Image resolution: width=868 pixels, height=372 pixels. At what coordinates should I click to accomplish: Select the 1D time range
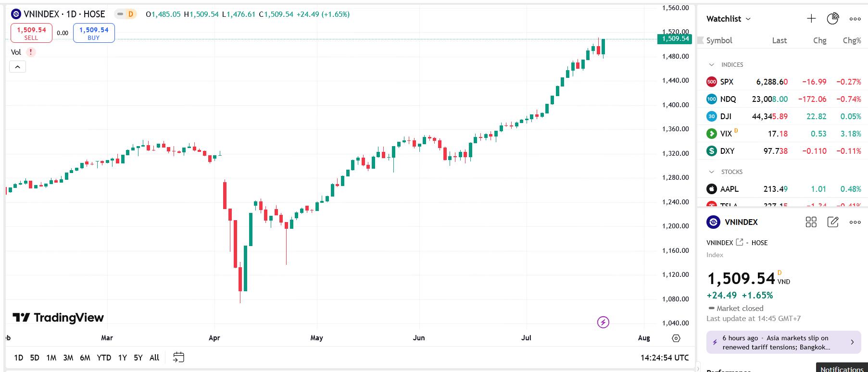(18, 358)
